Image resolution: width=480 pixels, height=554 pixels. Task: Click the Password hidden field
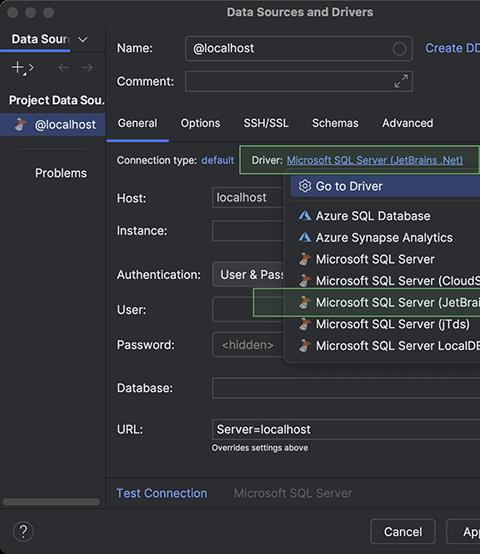248,345
